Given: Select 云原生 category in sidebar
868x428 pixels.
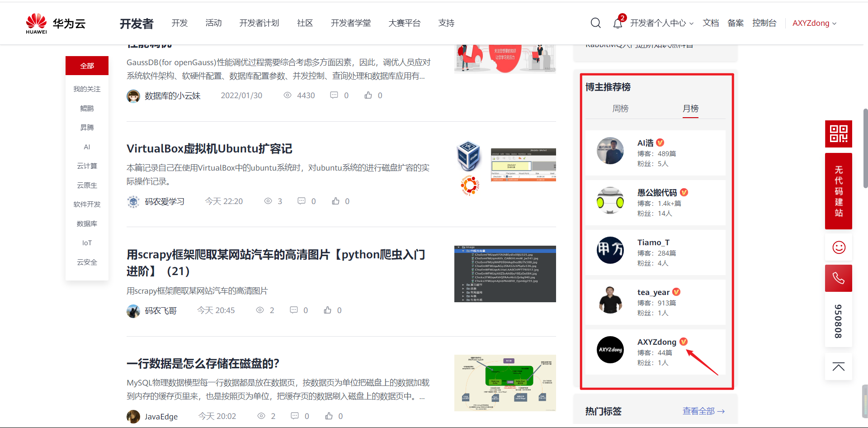Looking at the screenshot, I should pyautogui.click(x=87, y=185).
